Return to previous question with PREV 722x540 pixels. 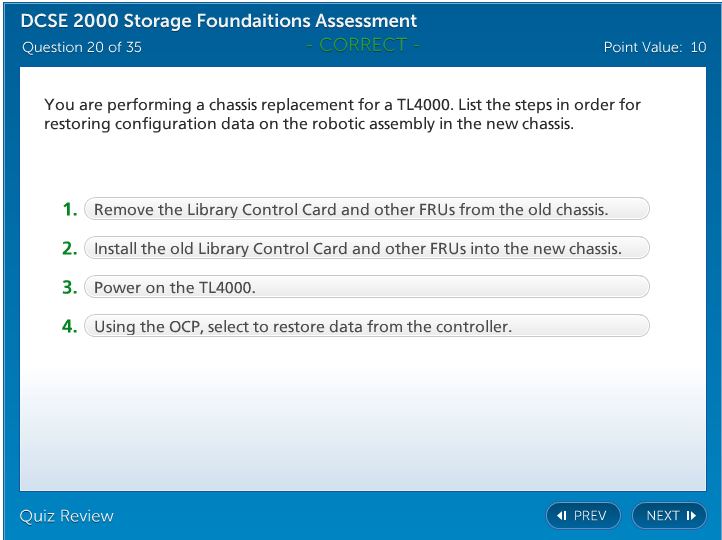pyautogui.click(x=583, y=516)
